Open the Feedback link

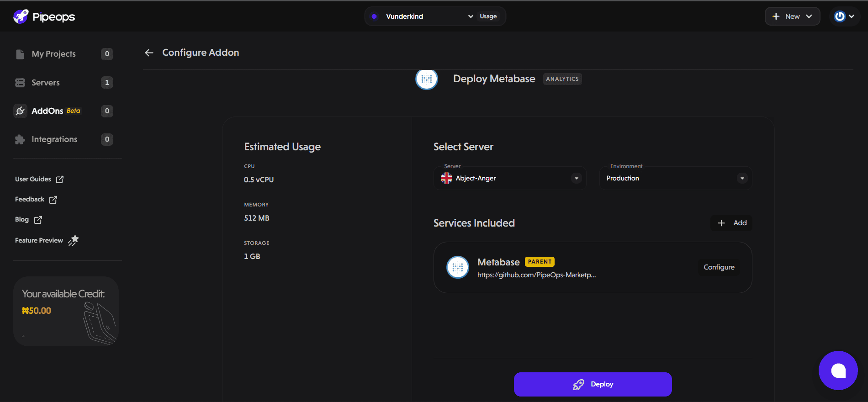[x=36, y=200]
